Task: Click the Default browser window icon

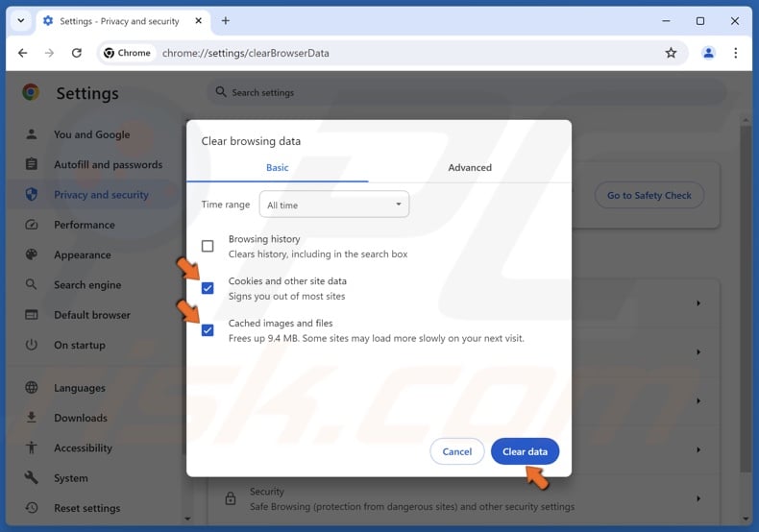Action: [32, 314]
